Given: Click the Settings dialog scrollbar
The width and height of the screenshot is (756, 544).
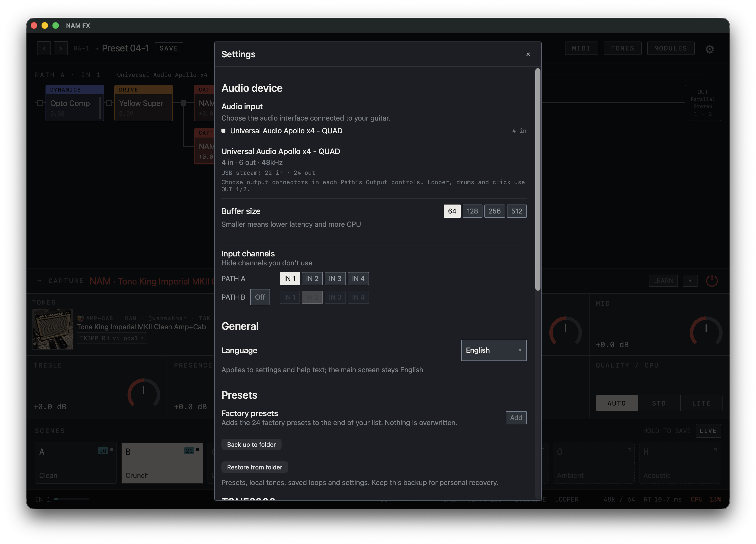Looking at the screenshot, I should tap(537, 179).
